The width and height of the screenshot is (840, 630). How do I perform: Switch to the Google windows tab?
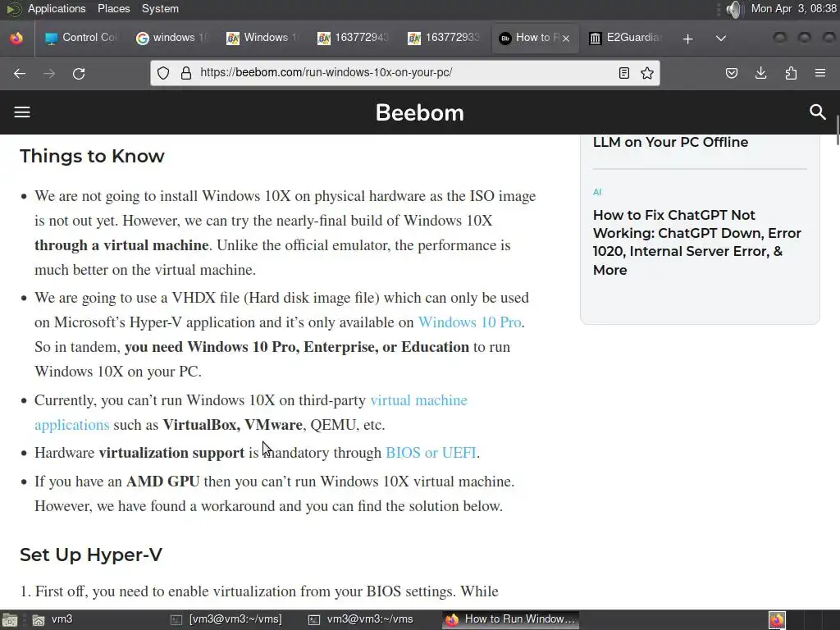(x=171, y=38)
